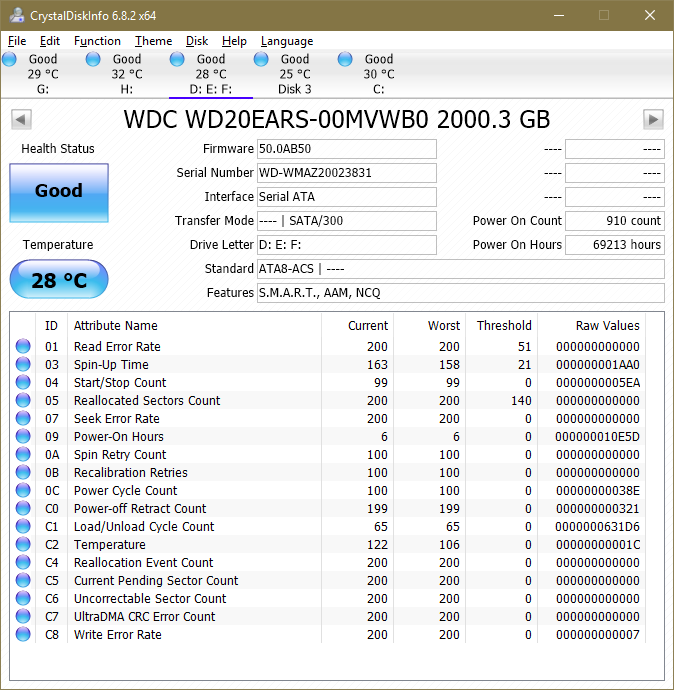674x690 pixels.
Task: Select the Disk 3 status tab
Action: pos(294,74)
